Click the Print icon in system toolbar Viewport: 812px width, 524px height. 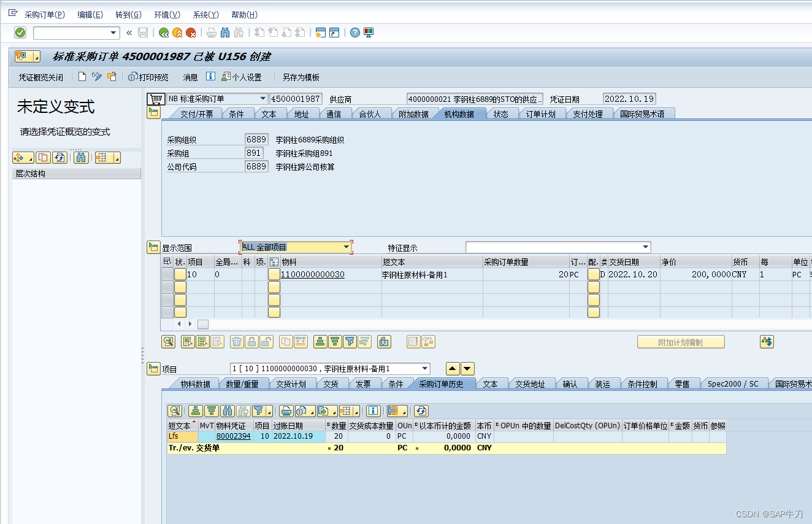[x=212, y=33]
